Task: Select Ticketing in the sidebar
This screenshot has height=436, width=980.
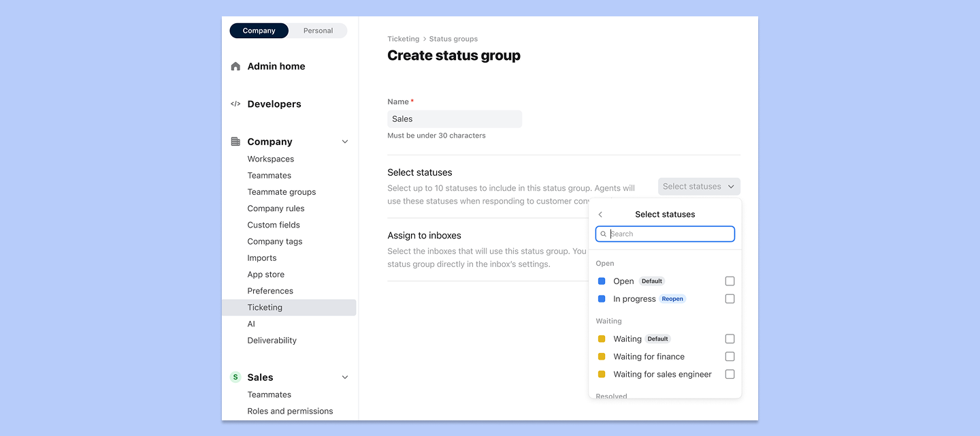Action: [289, 308]
